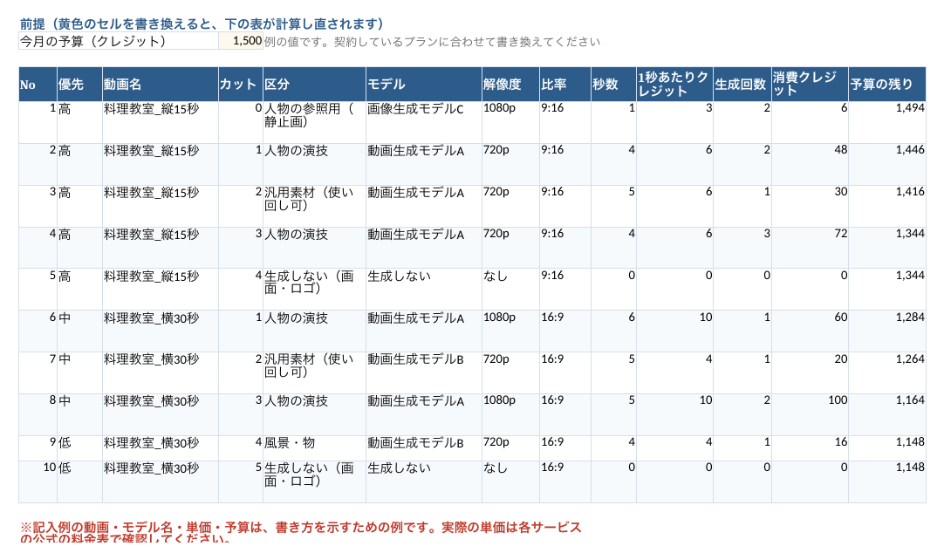This screenshot has width=944, height=560.
Task: Click the remaining budget 1,494 cell
Action: point(886,122)
